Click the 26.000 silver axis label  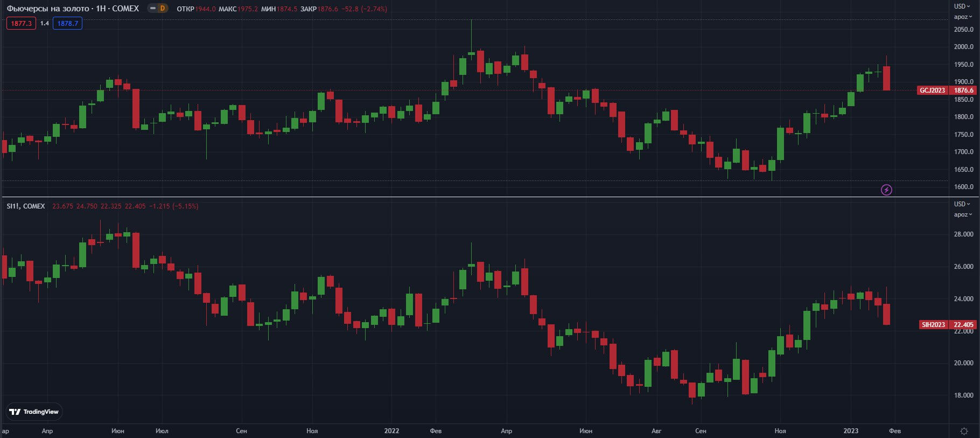click(x=964, y=267)
